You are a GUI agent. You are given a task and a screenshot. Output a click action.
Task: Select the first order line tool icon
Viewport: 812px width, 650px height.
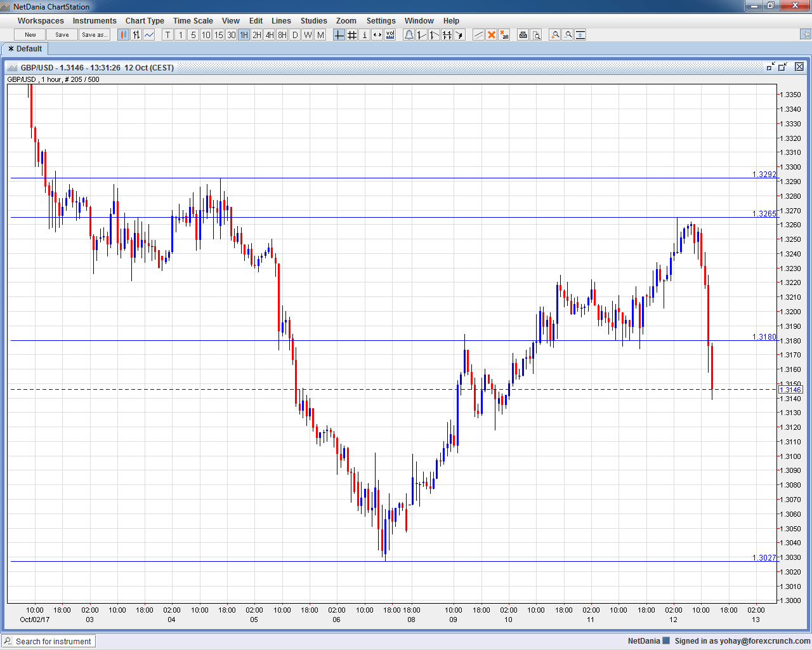point(422,35)
